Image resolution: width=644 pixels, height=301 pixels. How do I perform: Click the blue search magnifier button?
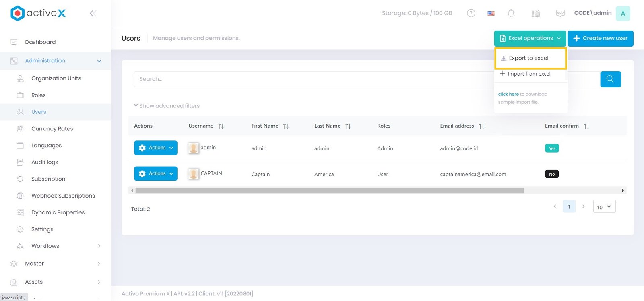[610, 79]
